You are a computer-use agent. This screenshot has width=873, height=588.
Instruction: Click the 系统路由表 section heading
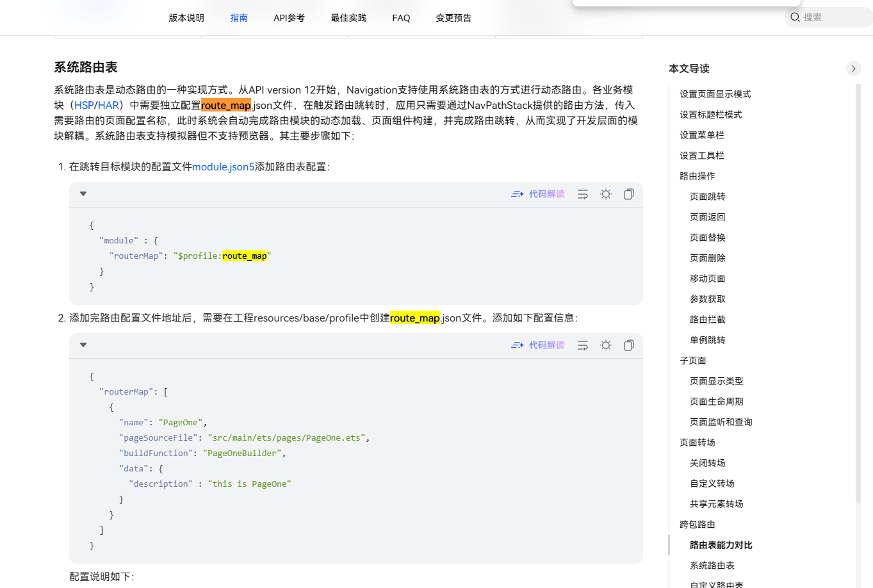(x=85, y=67)
